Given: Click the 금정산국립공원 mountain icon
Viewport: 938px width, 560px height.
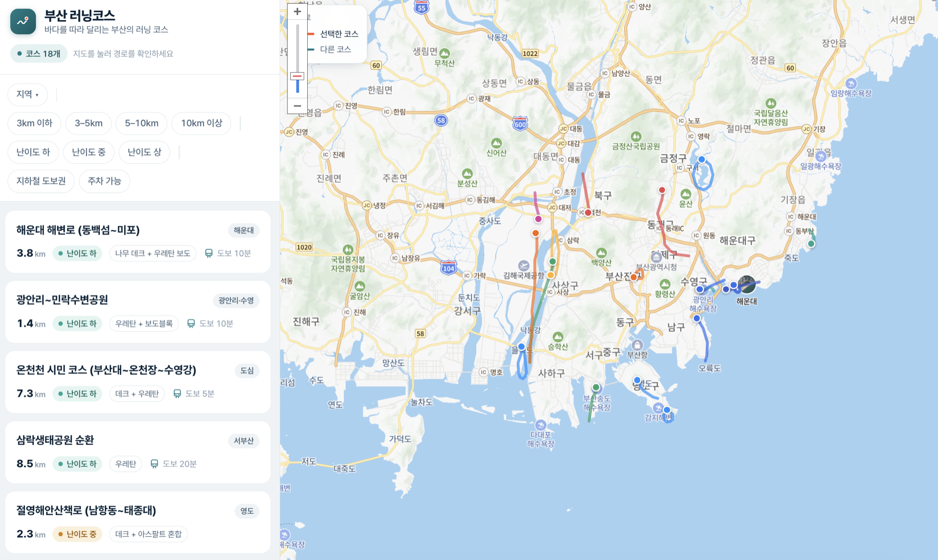Looking at the screenshot, I should pos(636,136).
